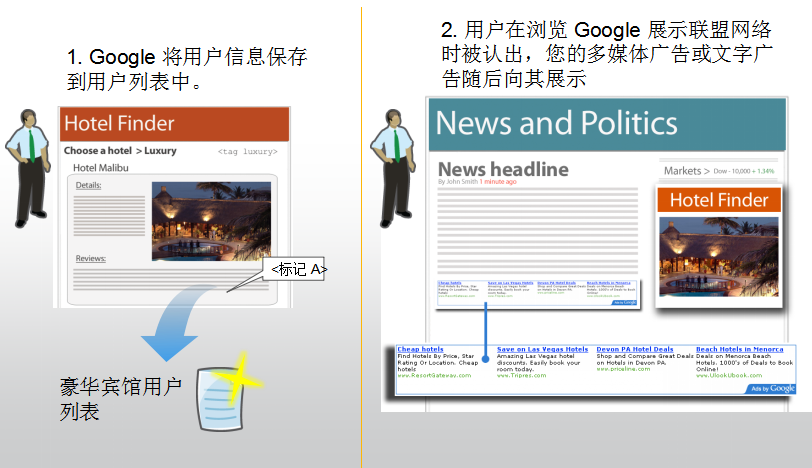Image resolution: width=812 pixels, height=468 pixels.
Task: Click the person icon beside the News and Politics page
Action: tap(393, 169)
